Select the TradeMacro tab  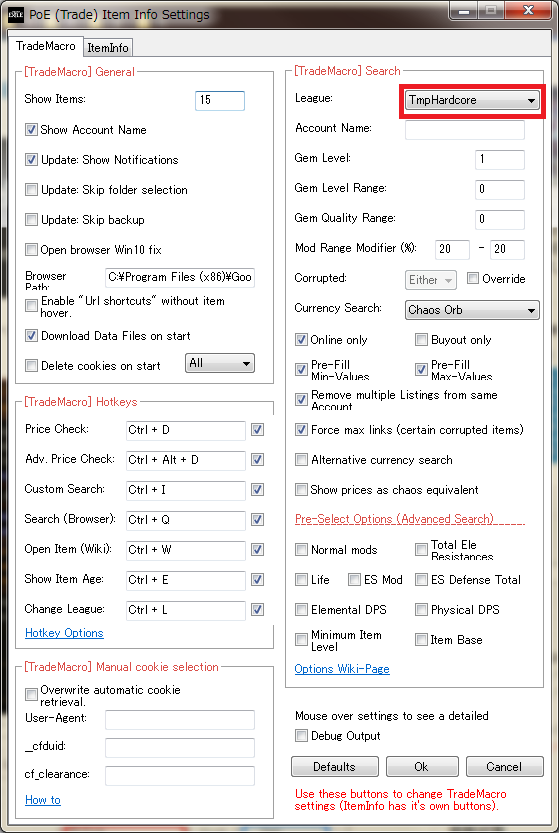(x=46, y=46)
